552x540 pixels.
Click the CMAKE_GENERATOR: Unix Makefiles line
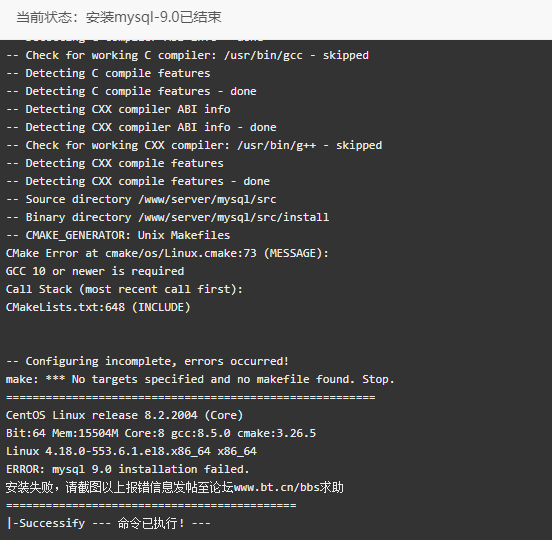(x=118, y=235)
